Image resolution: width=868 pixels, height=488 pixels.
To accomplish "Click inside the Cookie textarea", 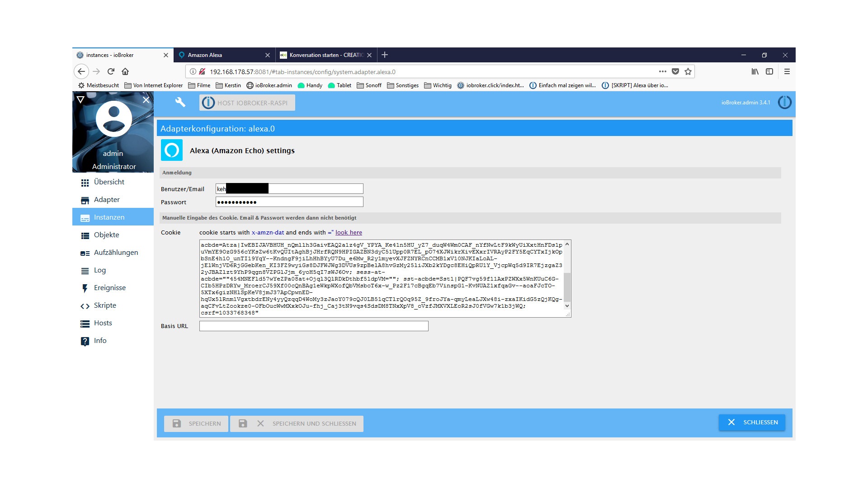I will [x=385, y=278].
